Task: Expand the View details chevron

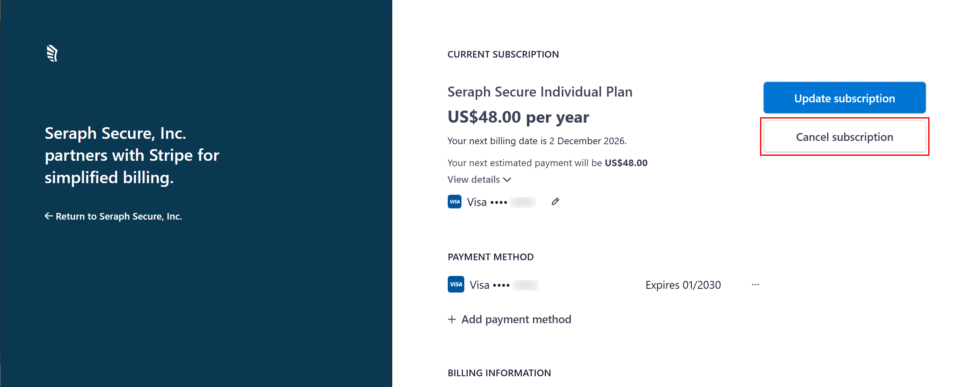Action: pyautogui.click(x=507, y=180)
